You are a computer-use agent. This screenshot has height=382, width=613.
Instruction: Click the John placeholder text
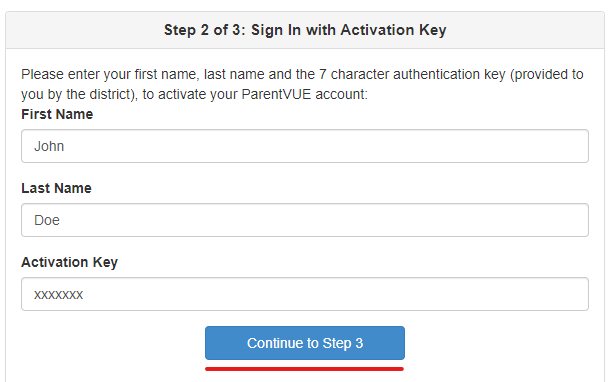click(x=49, y=146)
